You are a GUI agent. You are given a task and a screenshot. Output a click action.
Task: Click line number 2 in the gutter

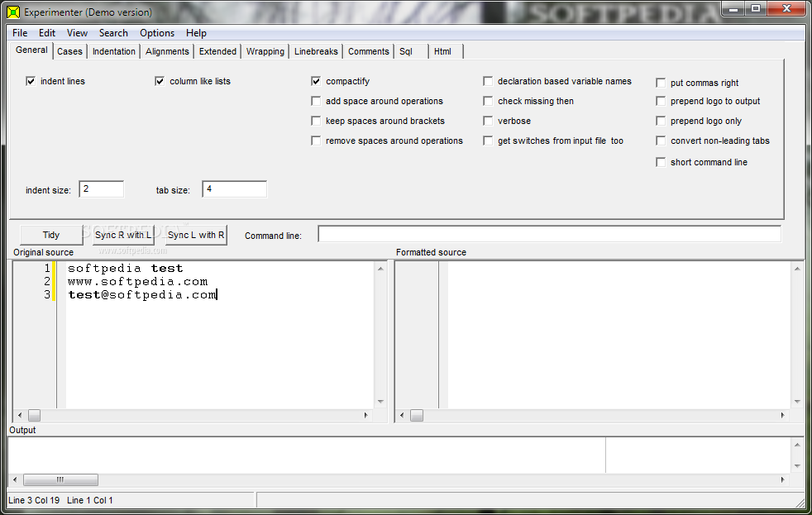point(47,282)
